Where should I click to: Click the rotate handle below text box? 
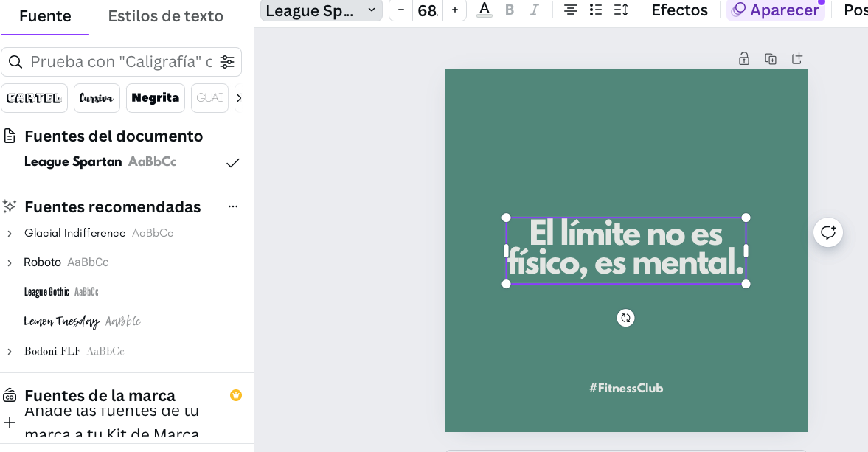pyautogui.click(x=625, y=318)
